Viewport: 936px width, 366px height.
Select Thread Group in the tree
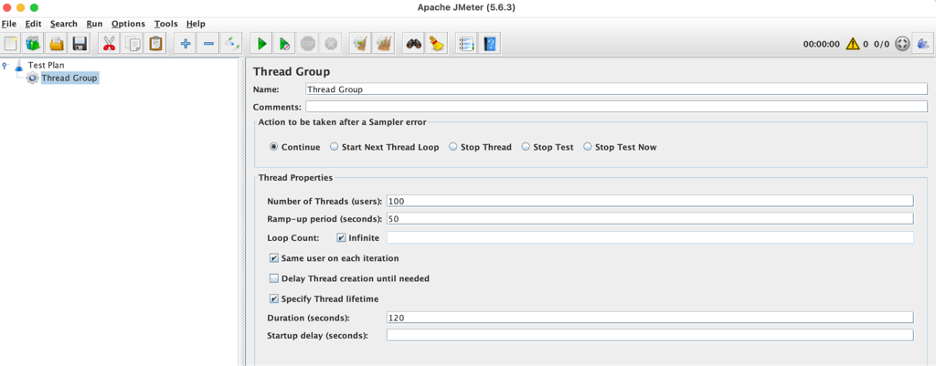click(69, 78)
